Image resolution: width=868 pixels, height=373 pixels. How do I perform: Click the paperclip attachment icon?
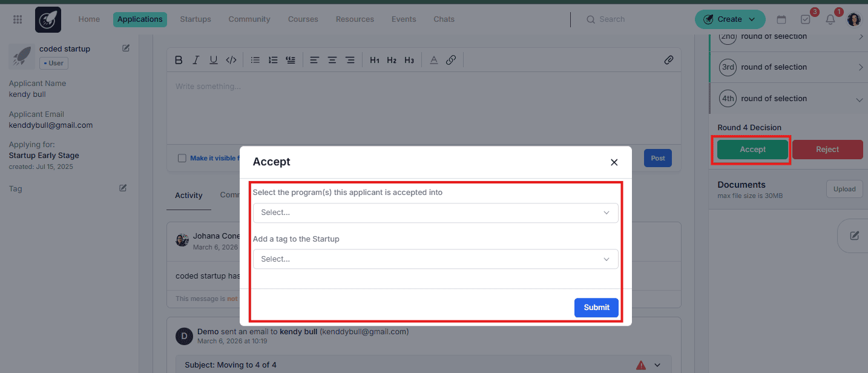(x=668, y=60)
